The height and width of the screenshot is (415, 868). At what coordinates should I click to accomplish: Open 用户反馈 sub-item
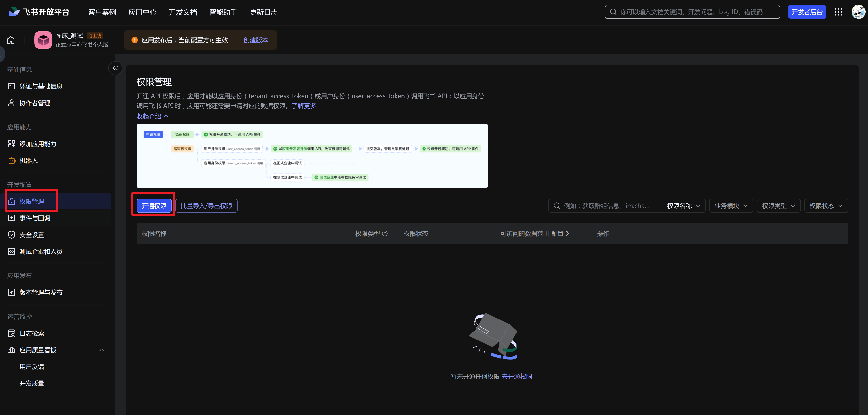click(x=32, y=366)
